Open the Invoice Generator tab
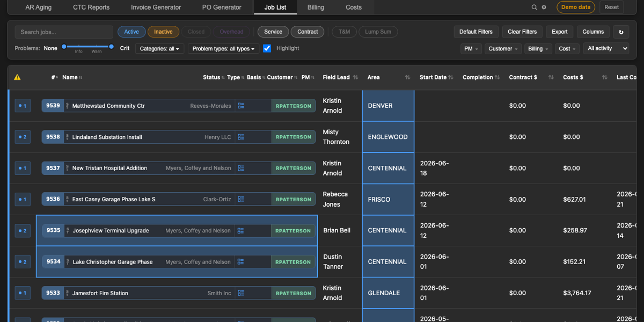644x322 pixels. [x=156, y=8]
